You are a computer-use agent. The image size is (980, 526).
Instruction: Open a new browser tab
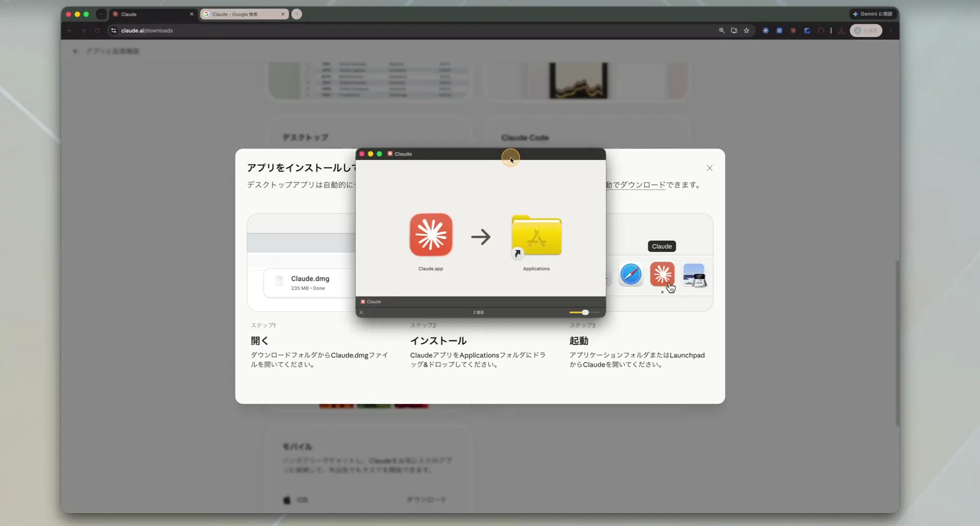[x=297, y=14]
